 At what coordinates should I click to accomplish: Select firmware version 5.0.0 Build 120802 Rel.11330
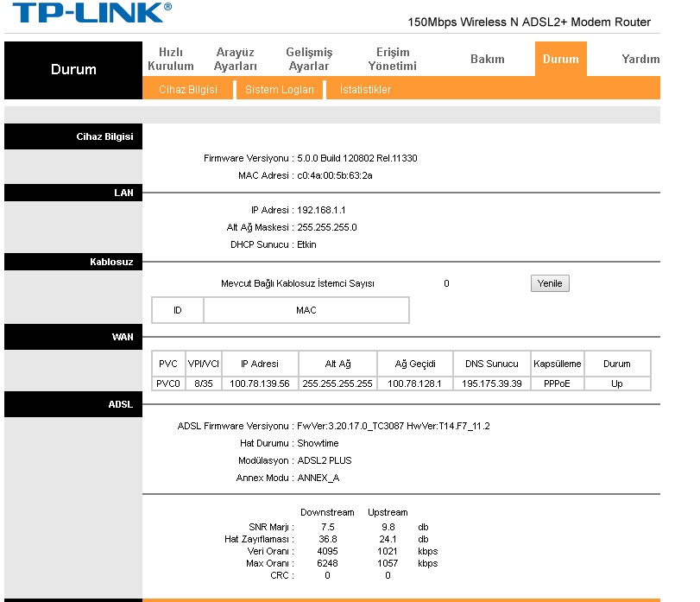357,158
